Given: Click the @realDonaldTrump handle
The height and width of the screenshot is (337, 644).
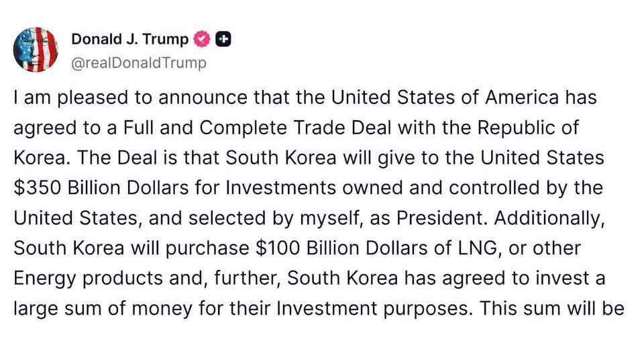Looking at the screenshot, I should 139,63.
